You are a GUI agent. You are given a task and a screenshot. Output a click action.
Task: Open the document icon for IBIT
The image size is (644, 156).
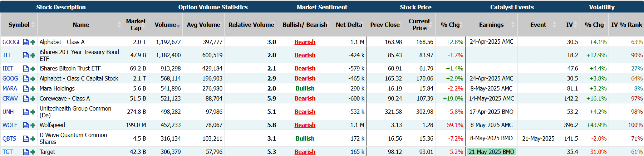[26, 69]
